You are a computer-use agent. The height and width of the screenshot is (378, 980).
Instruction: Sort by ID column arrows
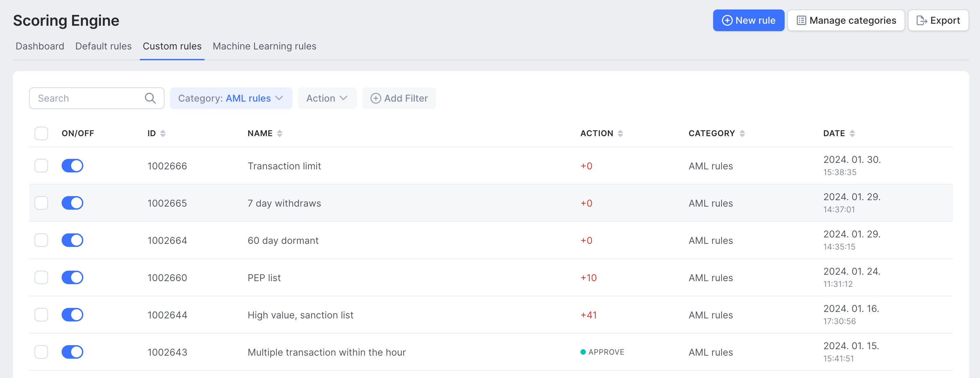pyautogui.click(x=163, y=133)
